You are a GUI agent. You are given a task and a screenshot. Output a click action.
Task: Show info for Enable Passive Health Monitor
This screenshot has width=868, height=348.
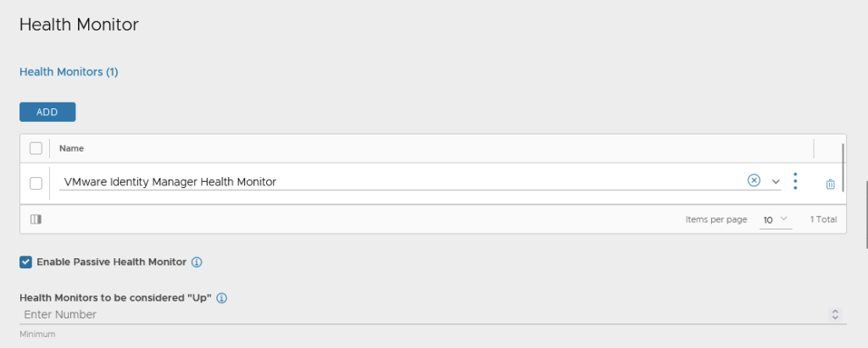pyautogui.click(x=197, y=262)
